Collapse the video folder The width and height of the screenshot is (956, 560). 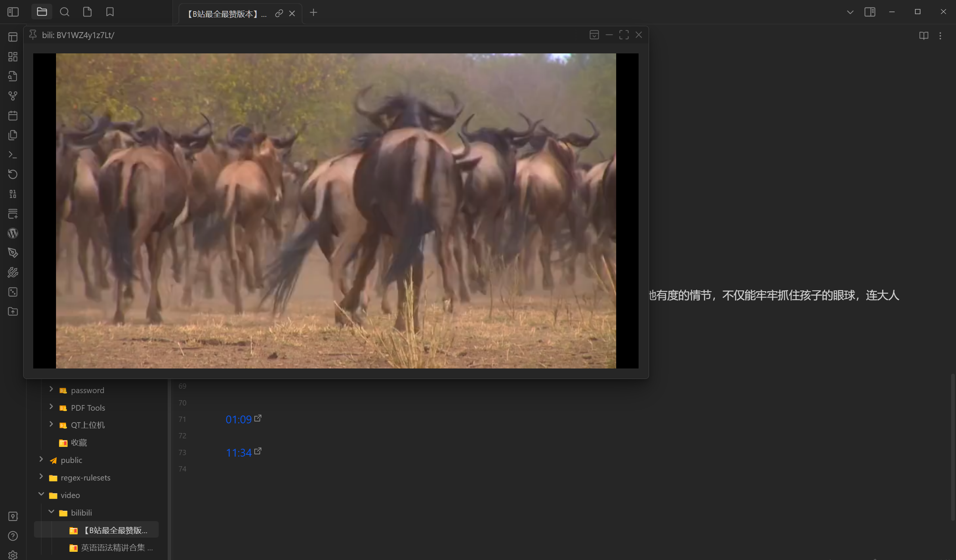41,494
